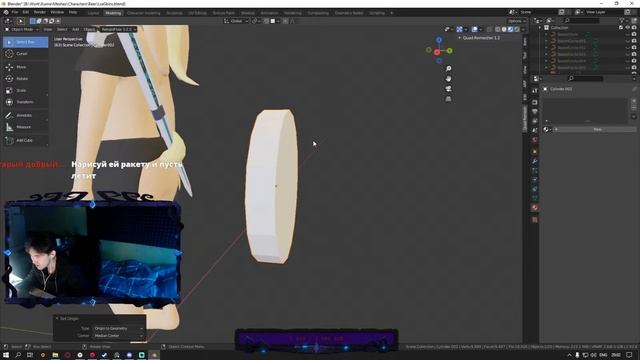Choose the Annotate tool
Image resolution: width=640 pixels, height=360 pixels.
(25, 116)
